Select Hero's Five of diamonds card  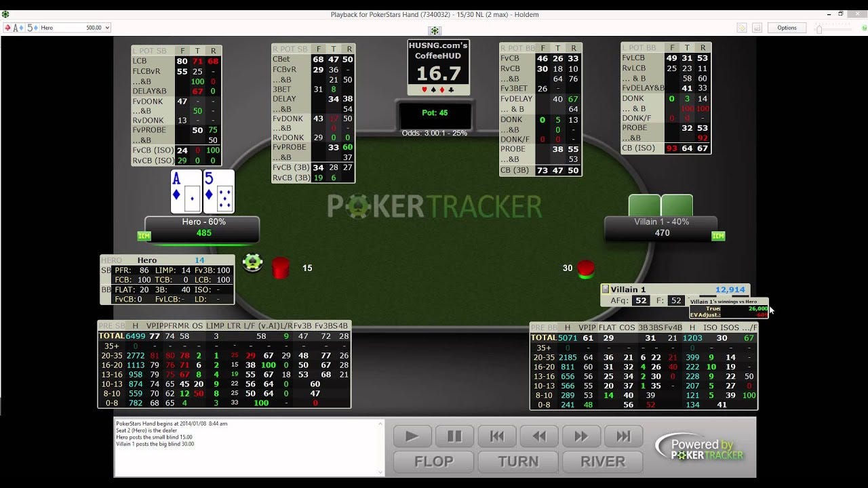pos(218,192)
